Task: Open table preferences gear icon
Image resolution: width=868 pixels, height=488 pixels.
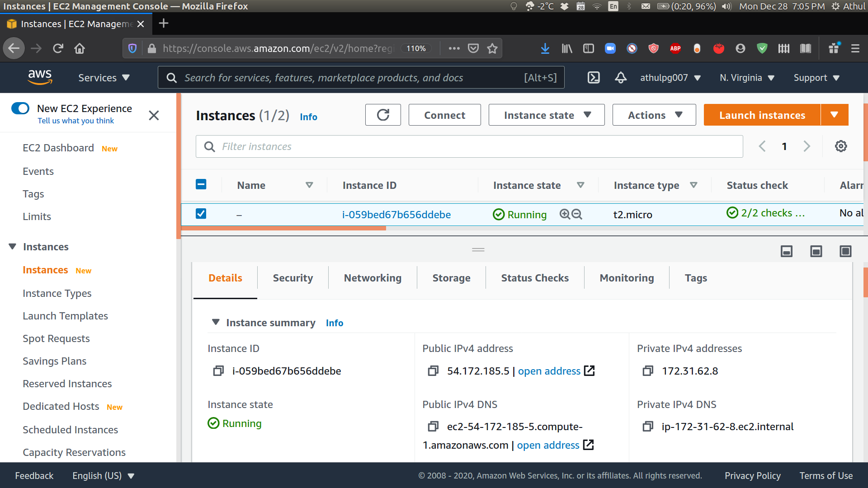Action: pos(841,146)
